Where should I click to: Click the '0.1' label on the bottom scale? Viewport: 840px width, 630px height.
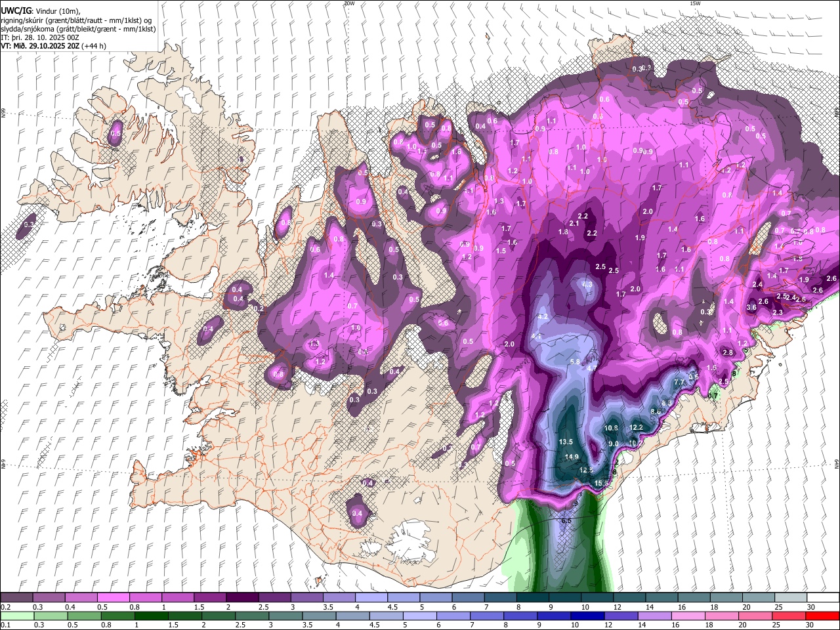5,625
